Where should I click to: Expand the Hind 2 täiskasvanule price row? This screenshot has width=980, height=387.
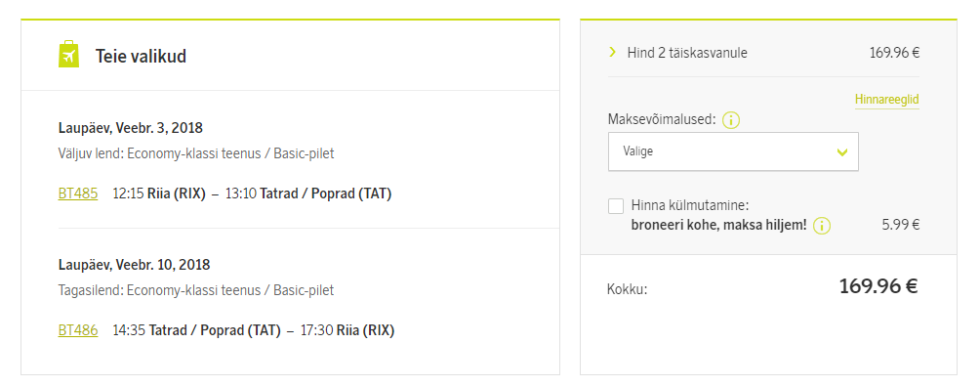click(x=763, y=53)
